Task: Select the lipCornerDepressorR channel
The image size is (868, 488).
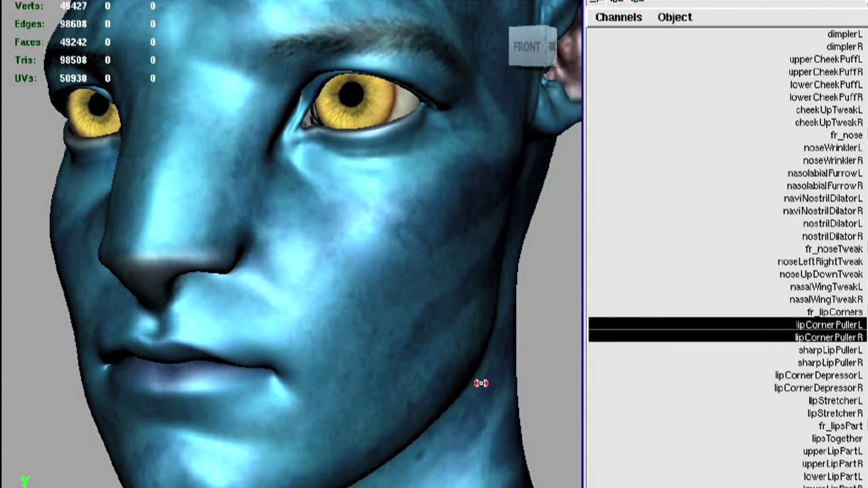Action: [818, 388]
